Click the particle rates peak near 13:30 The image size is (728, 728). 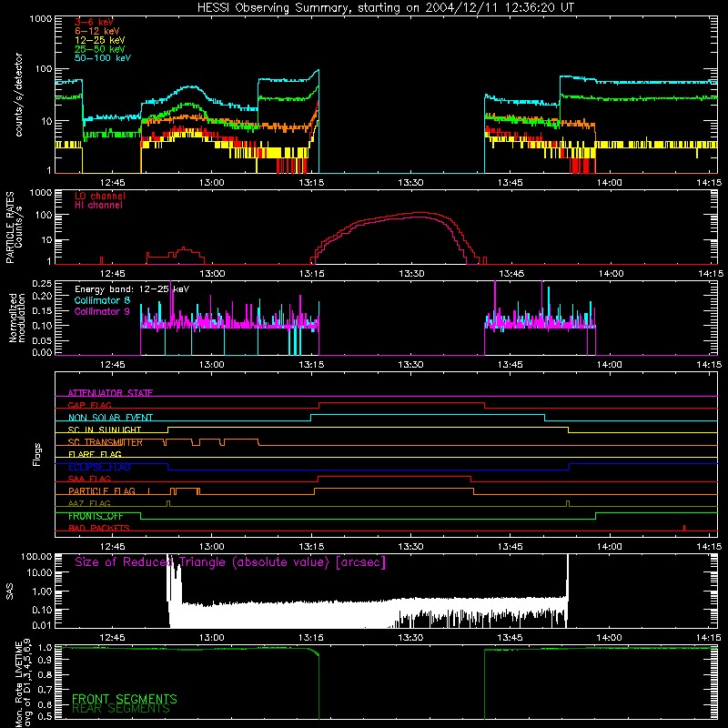pos(420,213)
